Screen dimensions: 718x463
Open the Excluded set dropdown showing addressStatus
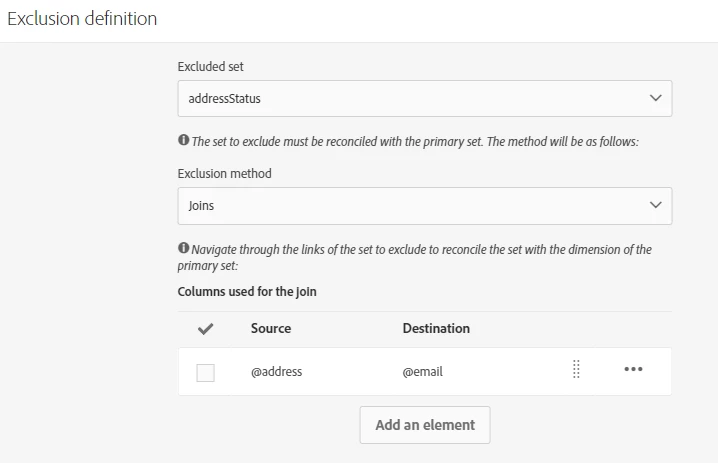[x=410, y=99]
